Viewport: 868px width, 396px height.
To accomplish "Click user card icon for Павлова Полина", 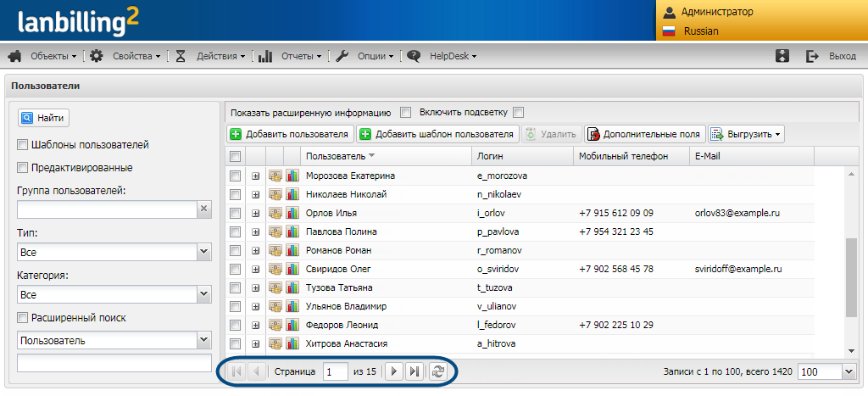I will pyautogui.click(x=275, y=231).
